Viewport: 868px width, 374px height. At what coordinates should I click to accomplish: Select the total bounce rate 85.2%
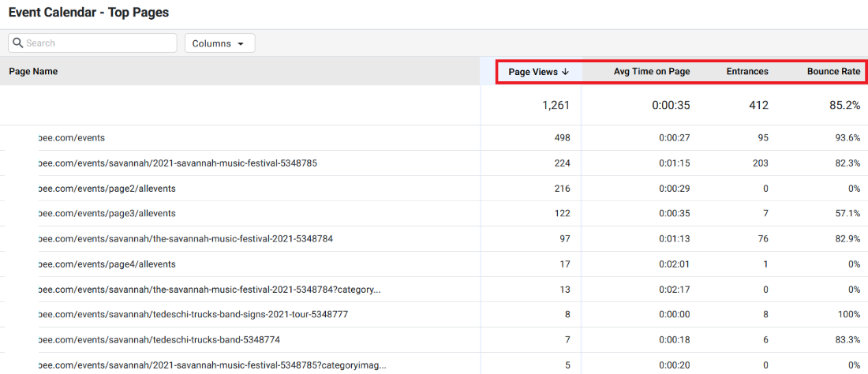[845, 105]
